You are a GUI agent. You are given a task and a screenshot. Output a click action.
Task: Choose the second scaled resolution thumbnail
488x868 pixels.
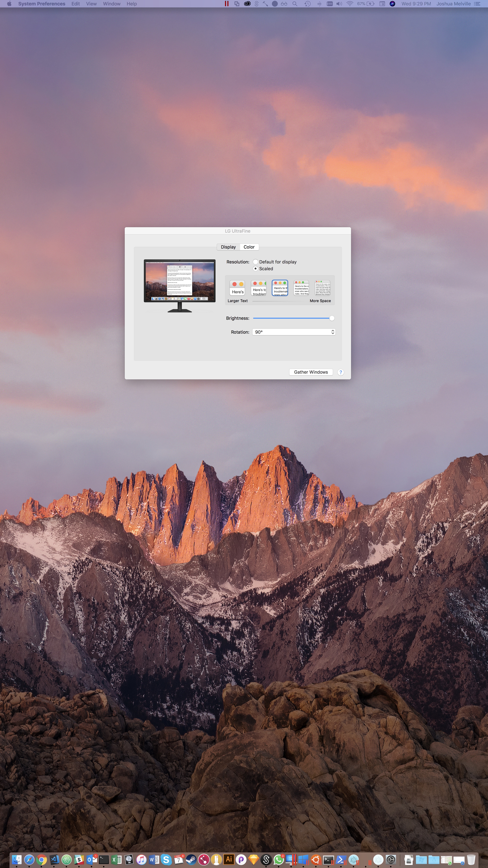[259, 288]
